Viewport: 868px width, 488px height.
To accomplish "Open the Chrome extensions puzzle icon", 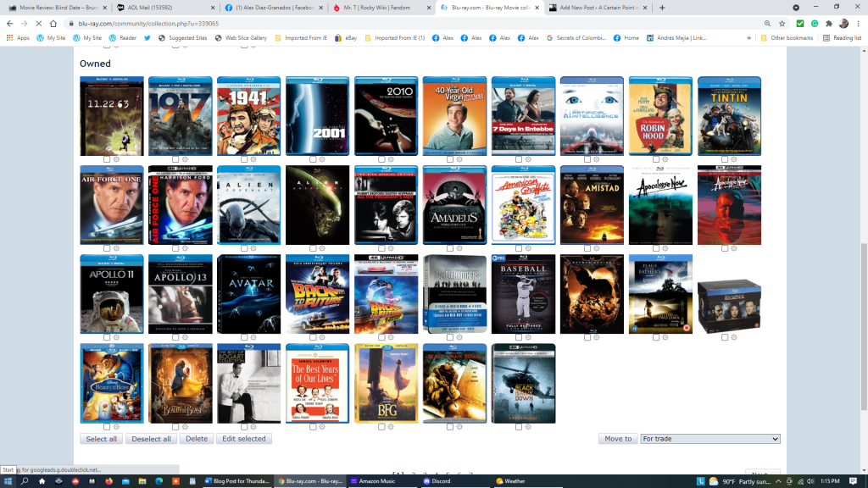I will point(828,24).
